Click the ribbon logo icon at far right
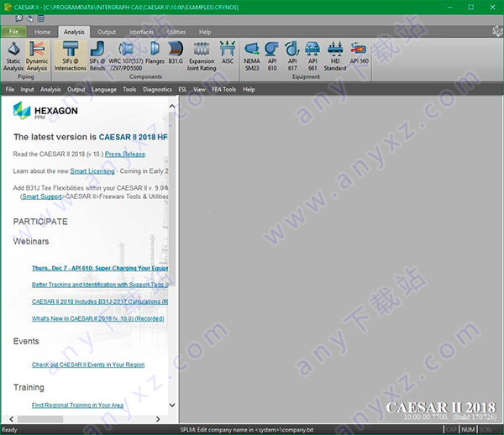The image size is (504, 435). tap(497, 31)
